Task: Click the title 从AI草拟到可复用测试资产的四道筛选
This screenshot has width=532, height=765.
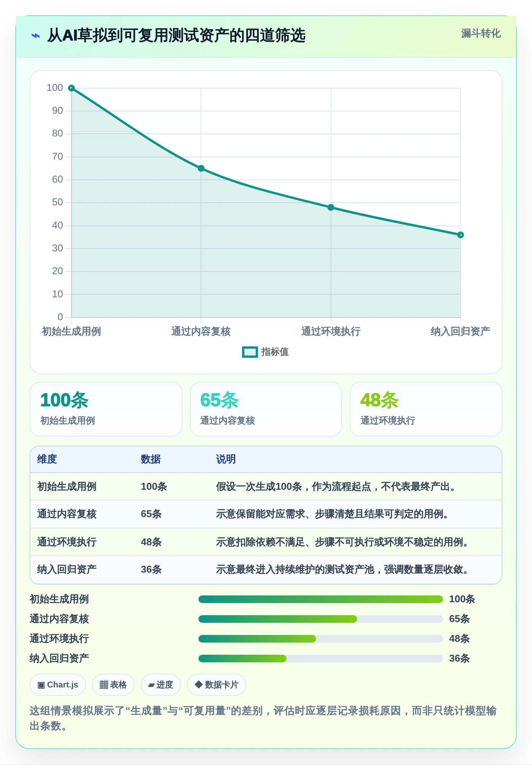Action: (176, 36)
